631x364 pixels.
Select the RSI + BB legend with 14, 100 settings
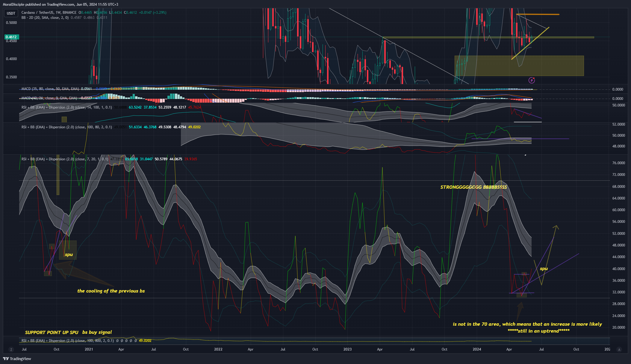click(66, 107)
